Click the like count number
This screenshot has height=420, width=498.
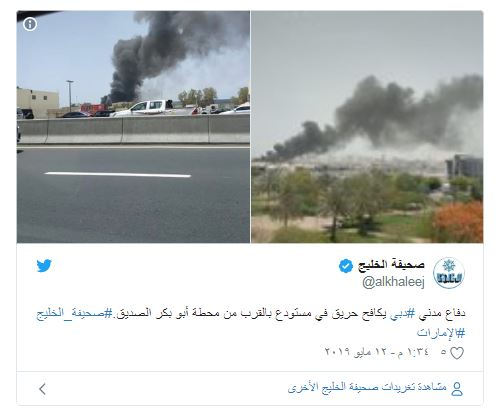click(x=443, y=352)
